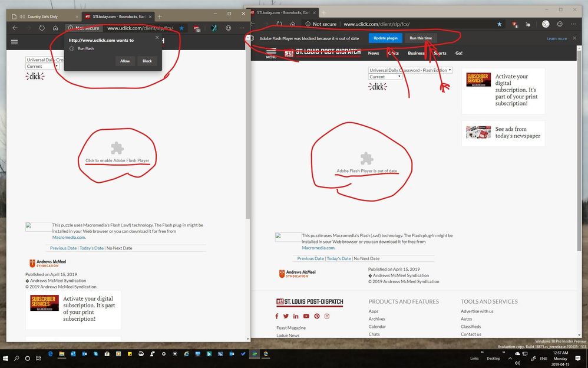Click smiley feedback icon in right window
588x368 pixels.
(x=560, y=24)
